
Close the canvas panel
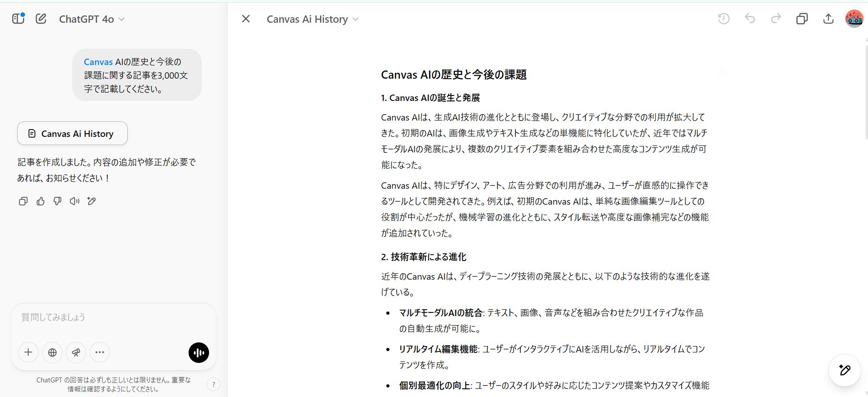(246, 19)
